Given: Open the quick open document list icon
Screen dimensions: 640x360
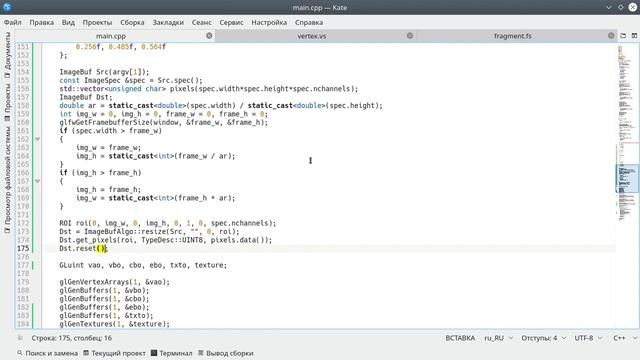Looking at the screenshot, I should point(623,36).
